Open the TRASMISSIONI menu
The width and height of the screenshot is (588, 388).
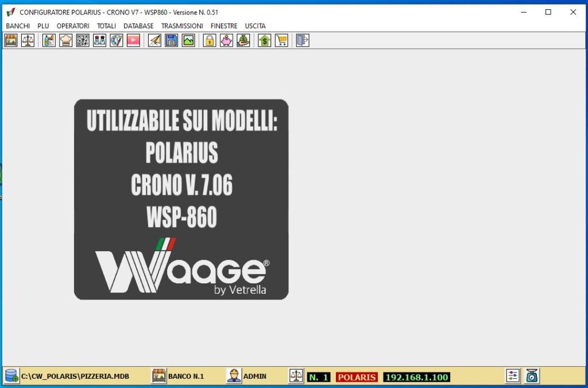(x=182, y=26)
